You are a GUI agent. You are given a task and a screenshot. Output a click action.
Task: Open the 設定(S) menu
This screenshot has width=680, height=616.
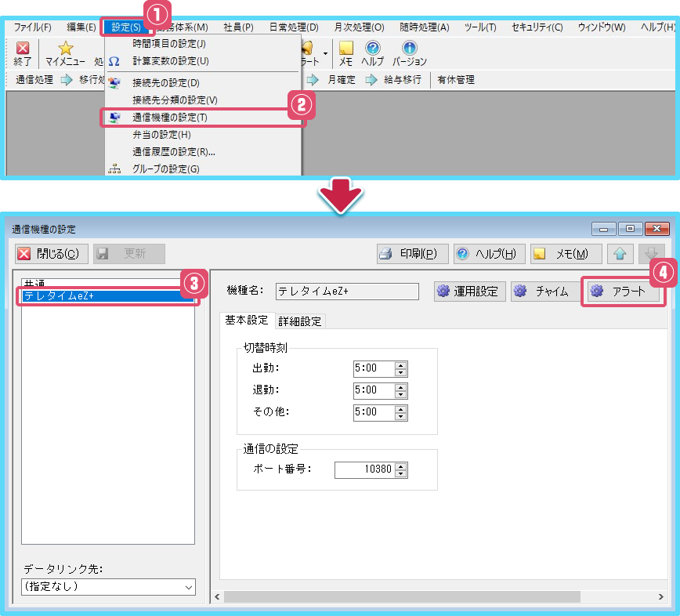[126, 27]
